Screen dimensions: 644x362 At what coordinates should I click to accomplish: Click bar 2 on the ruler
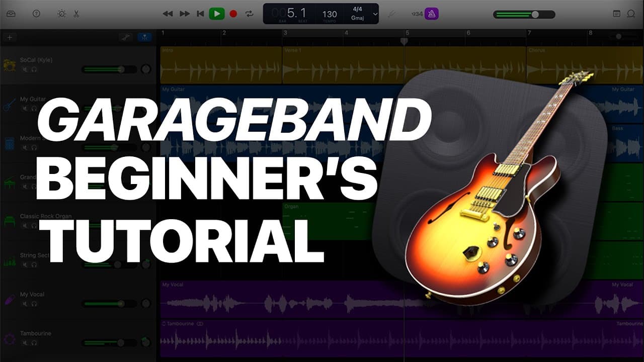click(224, 33)
